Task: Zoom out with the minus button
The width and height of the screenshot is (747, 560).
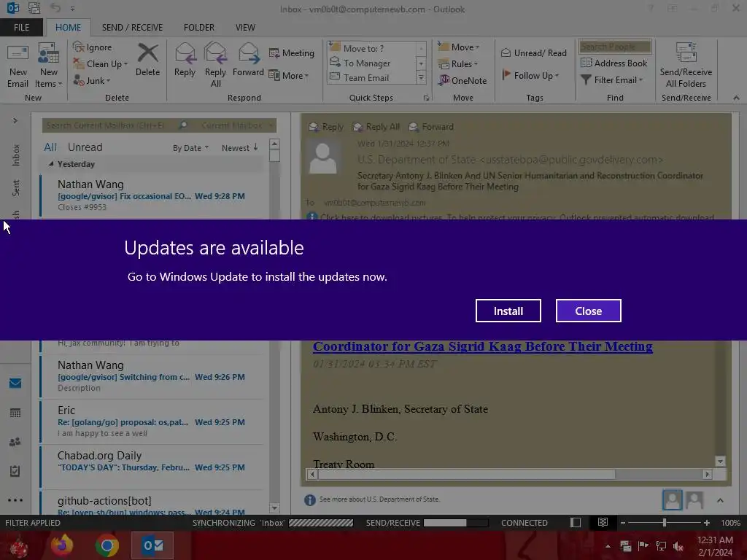Action: click(622, 523)
